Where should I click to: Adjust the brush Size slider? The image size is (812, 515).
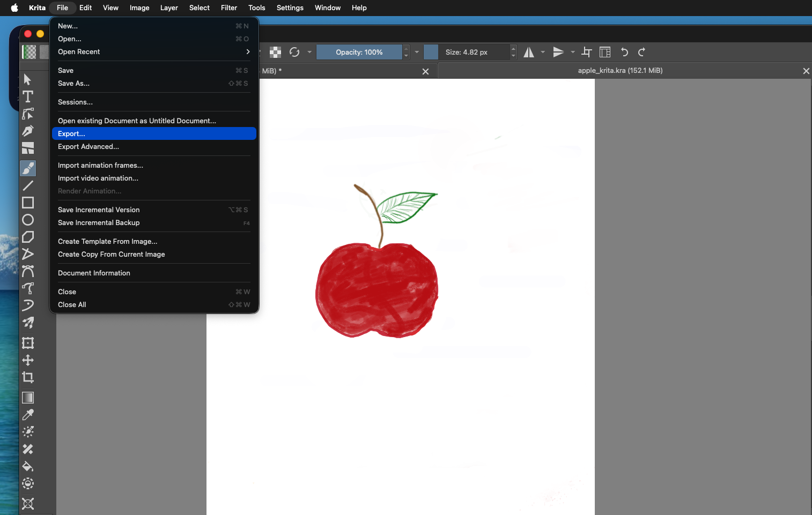pyautogui.click(x=467, y=52)
